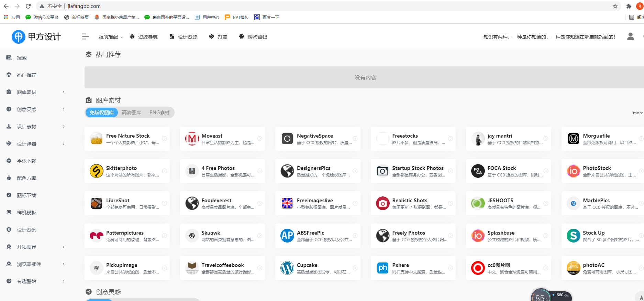
Task: Expand 创意灵感 sidebar chevron
Action: point(64,109)
